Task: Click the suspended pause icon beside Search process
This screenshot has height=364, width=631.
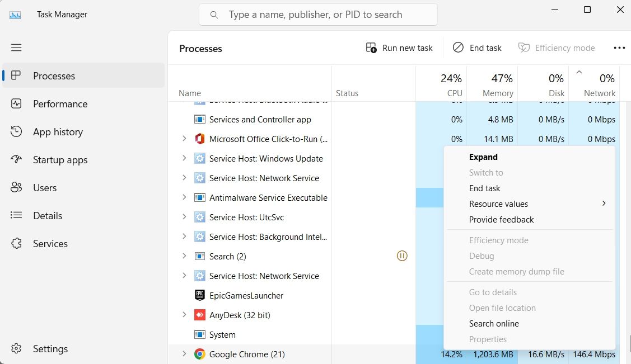Action: coord(402,256)
